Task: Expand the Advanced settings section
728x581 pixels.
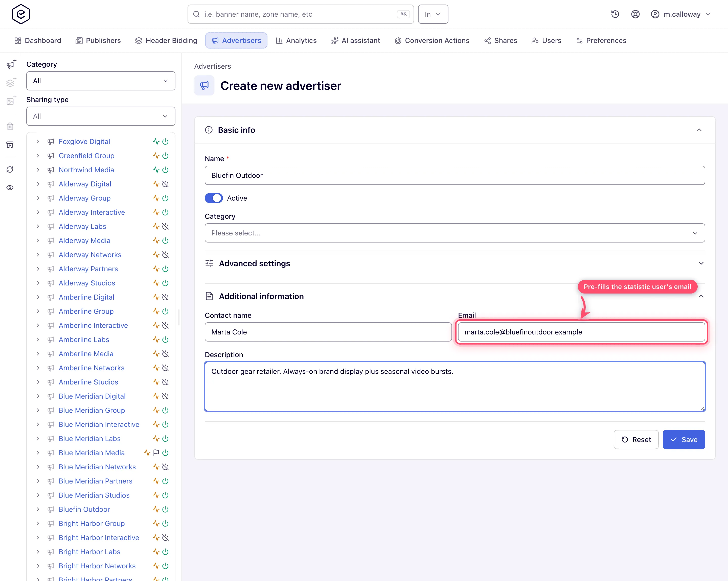Action: (x=454, y=263)
